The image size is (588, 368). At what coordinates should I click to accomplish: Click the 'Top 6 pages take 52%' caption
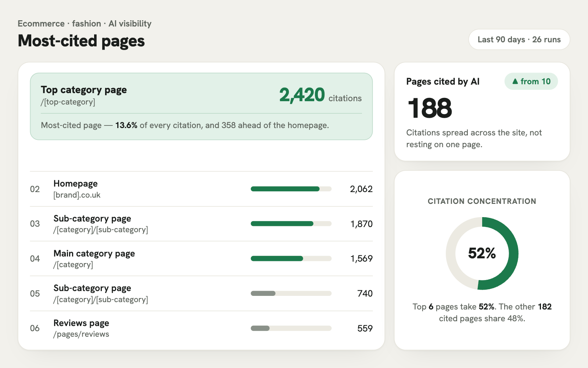[x=482, y=312]
